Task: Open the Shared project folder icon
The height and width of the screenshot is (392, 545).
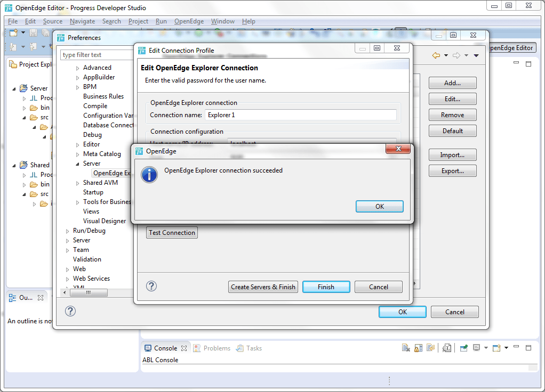Action: tap(23, 165)
